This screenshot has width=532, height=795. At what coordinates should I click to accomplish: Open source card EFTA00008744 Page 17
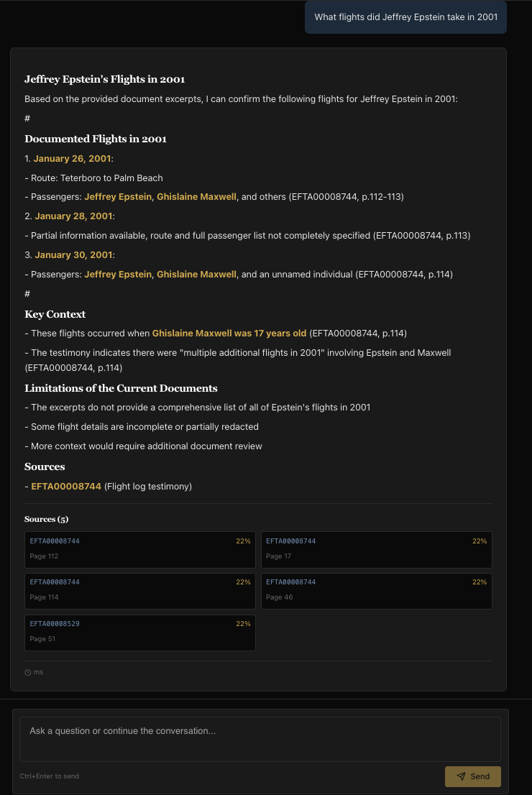(x=377, y=549)
